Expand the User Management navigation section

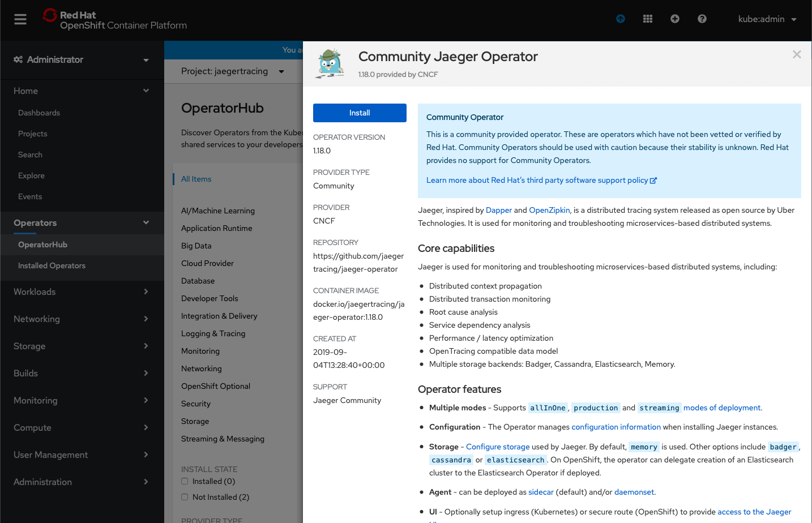coord(82,455)
